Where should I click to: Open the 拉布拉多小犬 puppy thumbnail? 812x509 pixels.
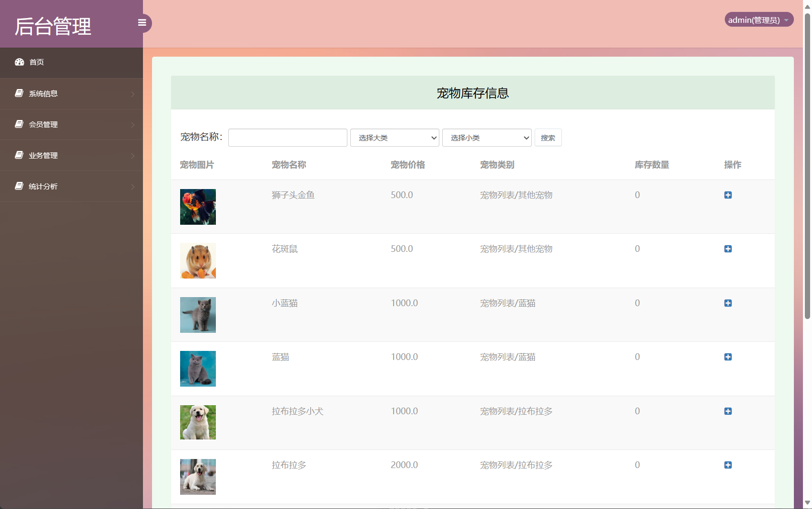[x=198, y=422]
